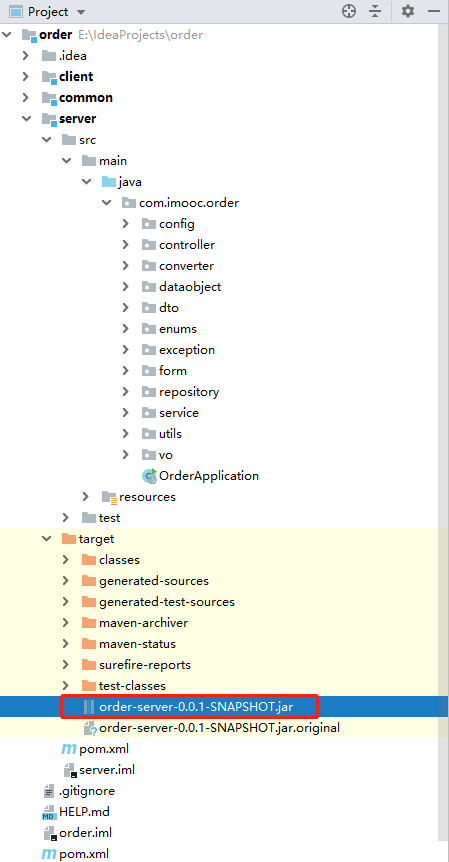Select the surefire-reports folder

point(145,665)
